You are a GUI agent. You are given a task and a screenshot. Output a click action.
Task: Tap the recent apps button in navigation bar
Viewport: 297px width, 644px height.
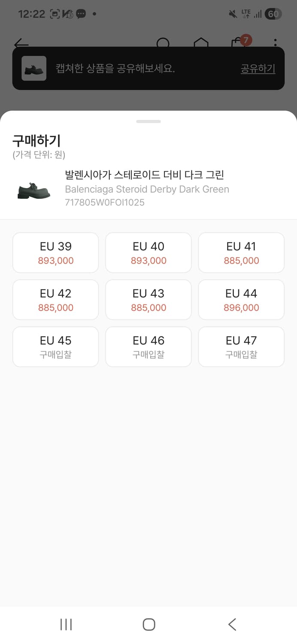pos(65,625)
